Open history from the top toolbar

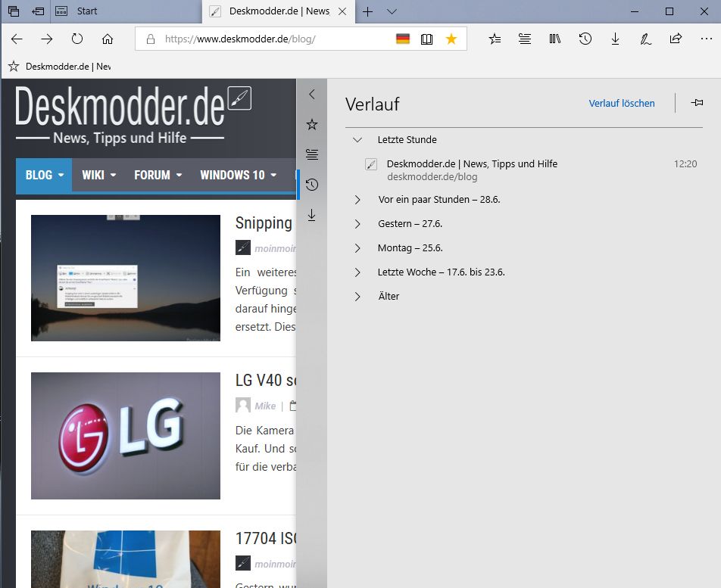coord(585,39)
